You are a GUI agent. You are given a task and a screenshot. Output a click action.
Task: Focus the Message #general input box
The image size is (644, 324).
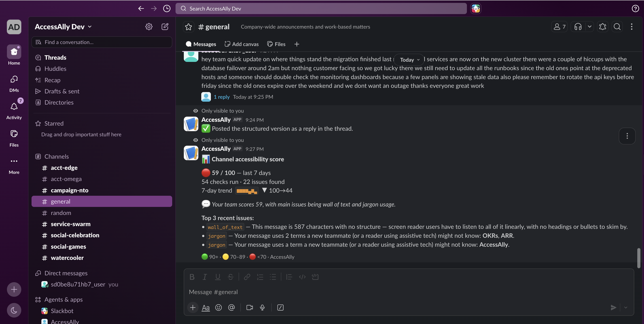pyautogui.click(x=409, y=292)
